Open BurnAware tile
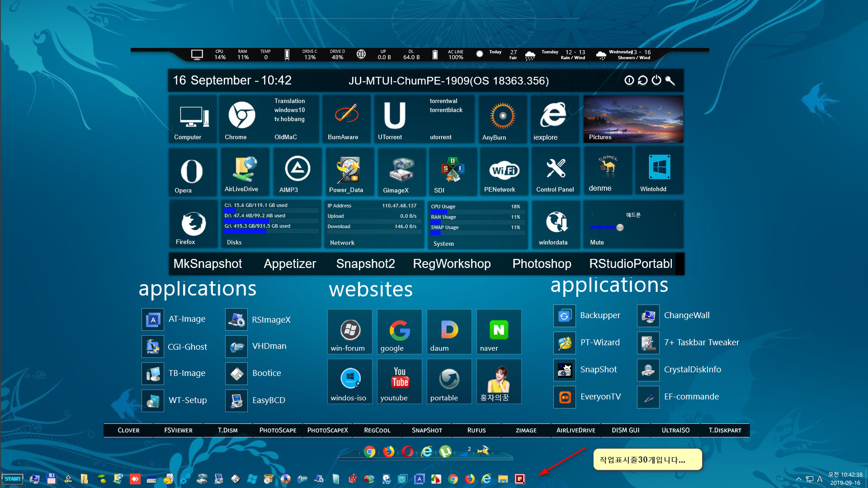 346,119
